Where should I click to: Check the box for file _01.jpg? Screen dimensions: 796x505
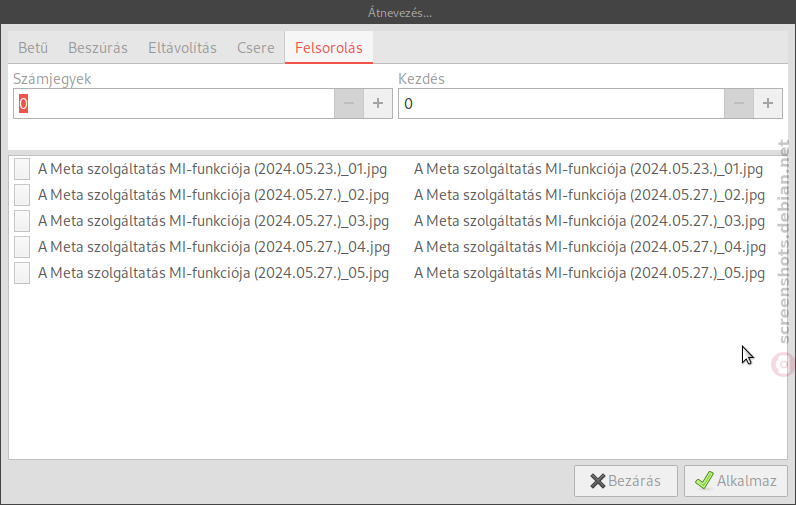point(22,169)
